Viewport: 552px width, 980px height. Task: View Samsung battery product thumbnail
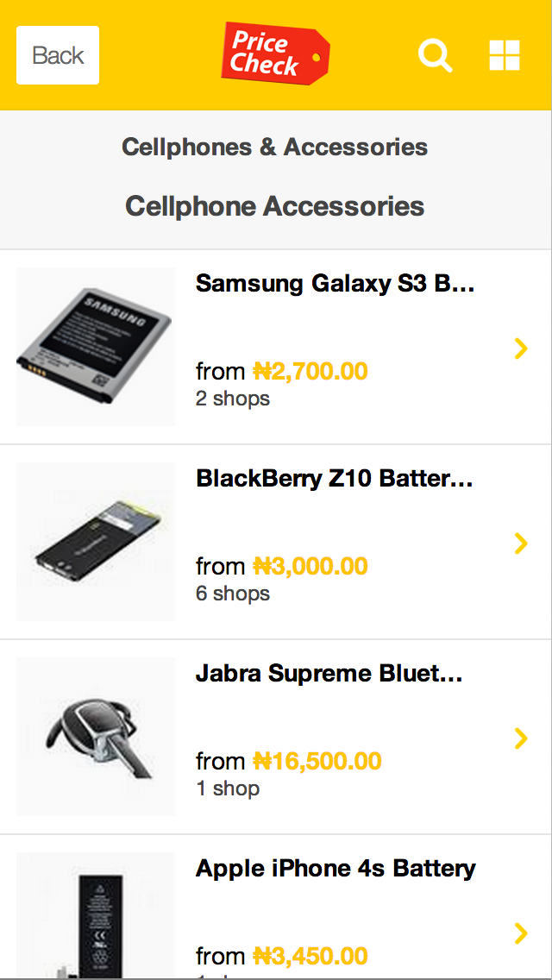96,347
